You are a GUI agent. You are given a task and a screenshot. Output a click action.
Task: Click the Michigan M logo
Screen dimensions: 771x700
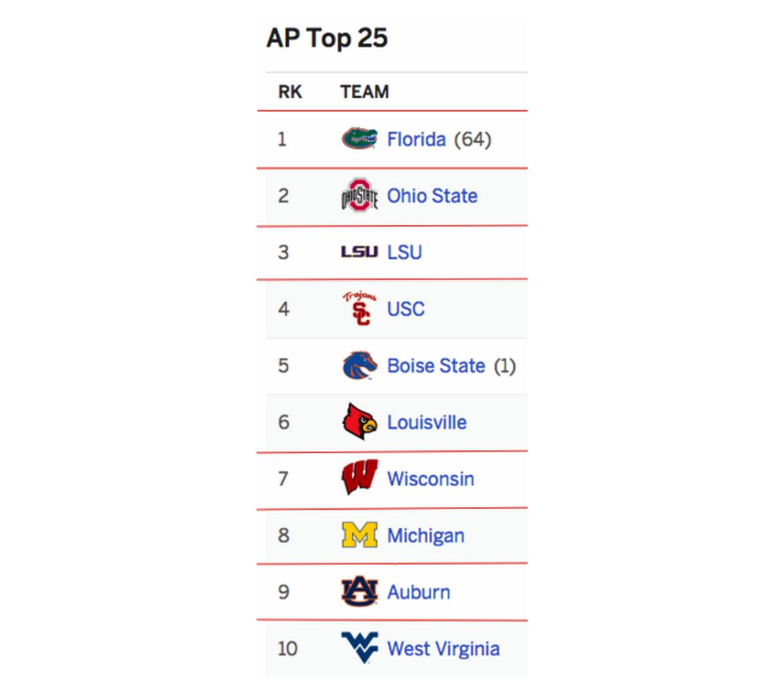[x=359, y=535]
